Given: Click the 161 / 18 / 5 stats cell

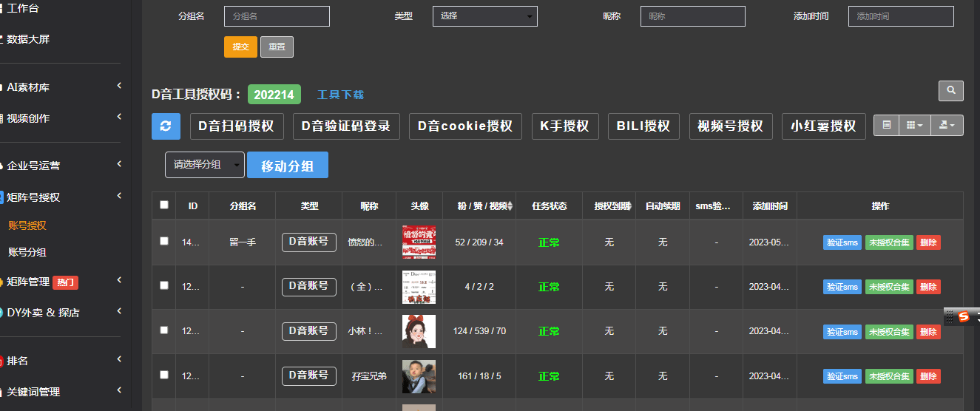Looking at the screenshot, I should pos(479,376).
